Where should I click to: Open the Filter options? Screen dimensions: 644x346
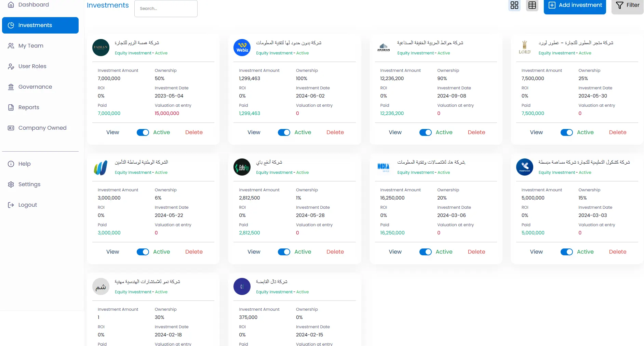pos(627,5)
